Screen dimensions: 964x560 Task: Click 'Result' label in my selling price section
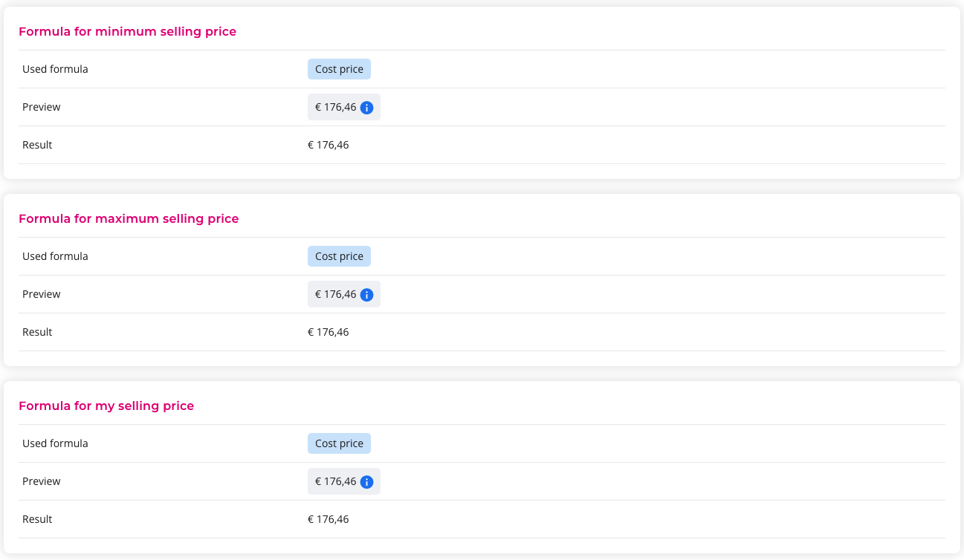(37, 519)
